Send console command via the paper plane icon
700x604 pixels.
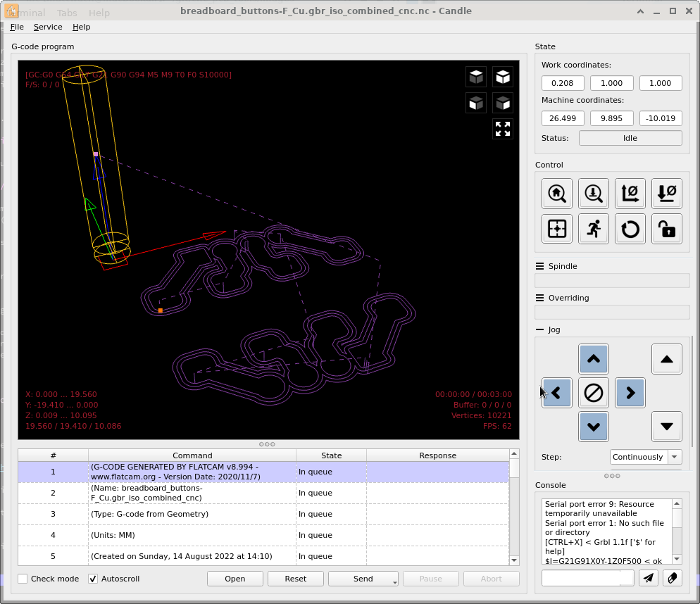[x=649, y=577]
